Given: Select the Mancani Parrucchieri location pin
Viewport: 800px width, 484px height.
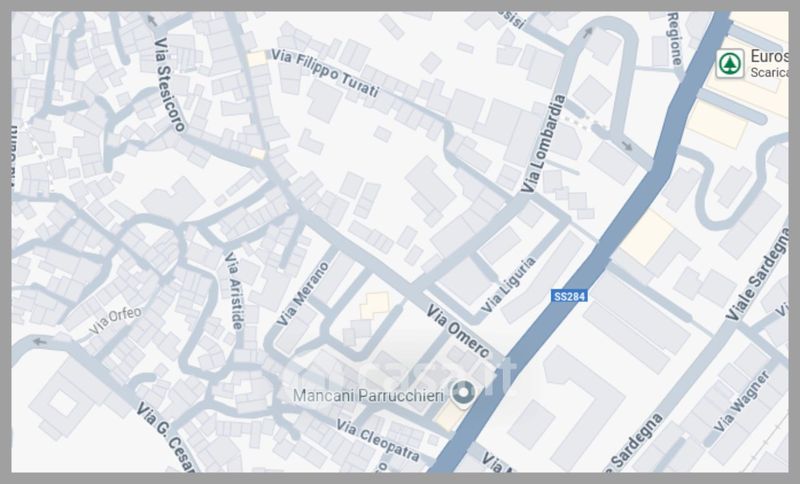Looking at the screenshot, I should tap(463, 393).
